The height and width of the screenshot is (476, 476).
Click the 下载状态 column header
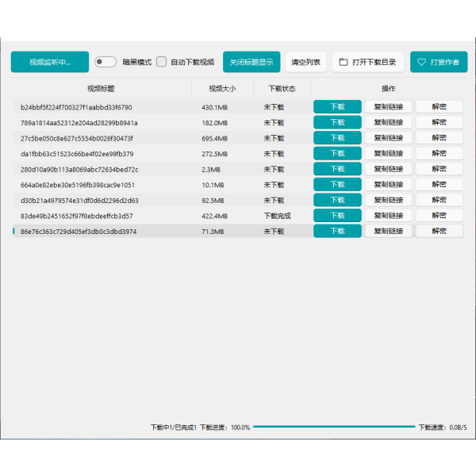tap(282, 89)
